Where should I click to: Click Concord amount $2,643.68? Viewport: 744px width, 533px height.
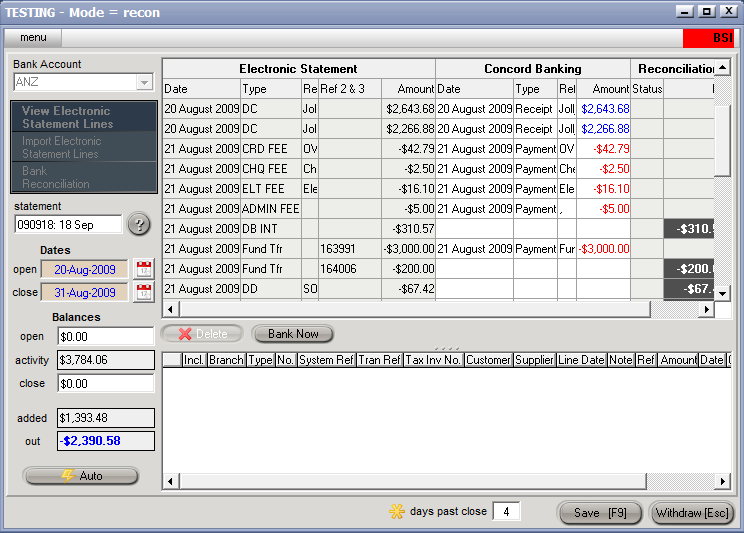pos(605,109)
